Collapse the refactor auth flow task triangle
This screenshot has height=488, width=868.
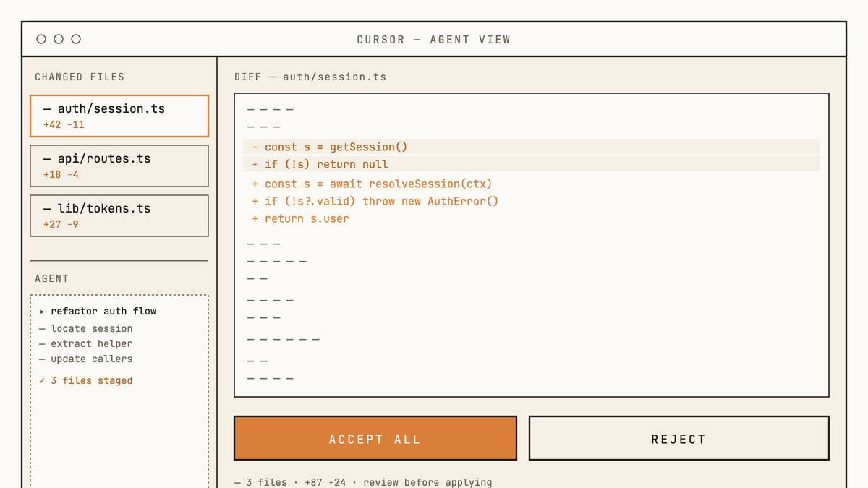coord(42,312)
